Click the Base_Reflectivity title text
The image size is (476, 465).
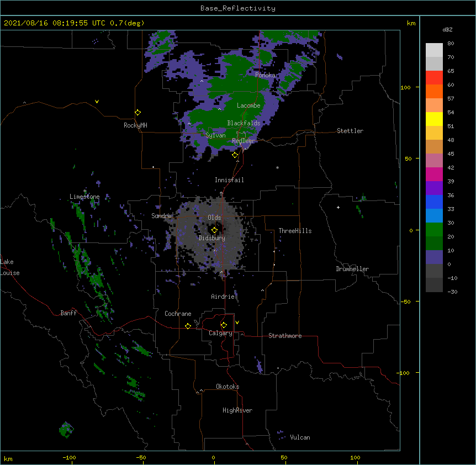(237, 8)
